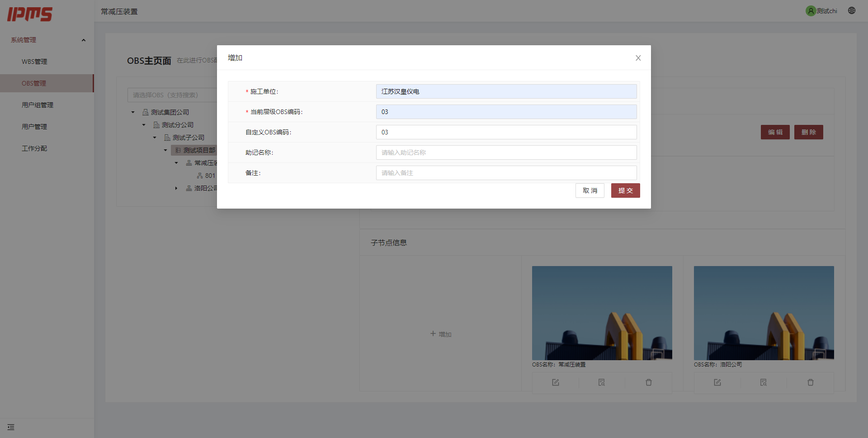The height and width of the screenshot is (438, 868).
Task: Click the 编辑 button
Action: pos(775,132)
